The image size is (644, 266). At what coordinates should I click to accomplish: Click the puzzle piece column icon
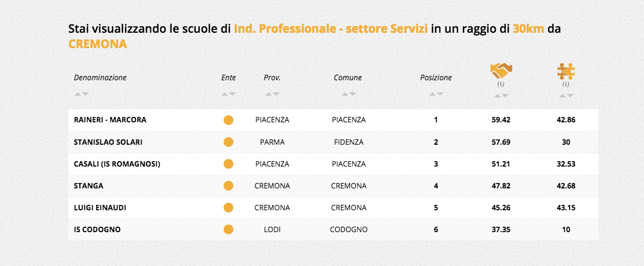point(566,71)
